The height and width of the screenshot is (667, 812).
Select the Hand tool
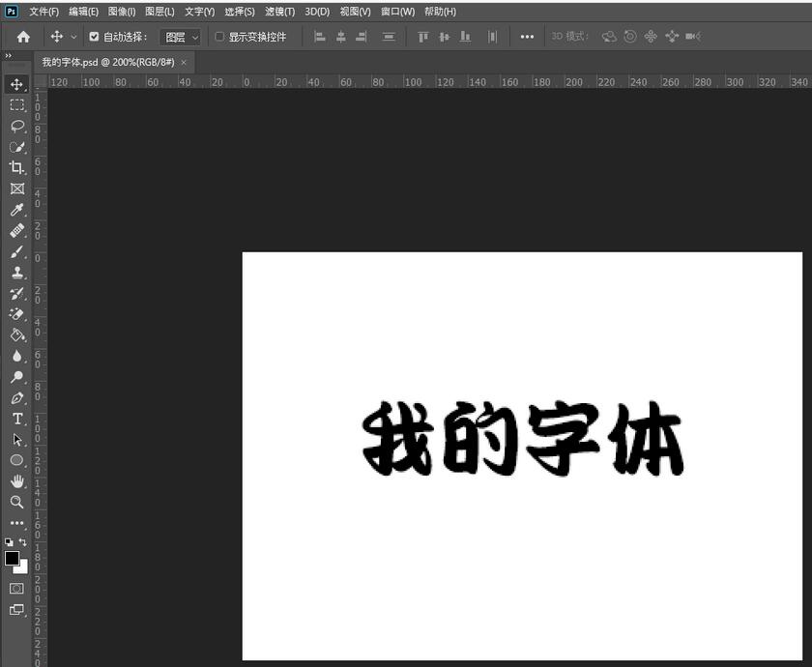tap(16, 480)
